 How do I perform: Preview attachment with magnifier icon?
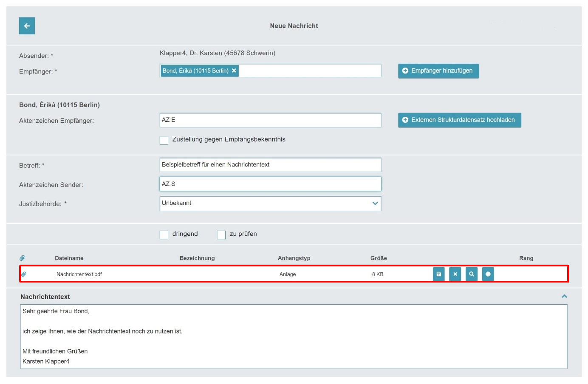pyautogui.click(x=472, y=274)
